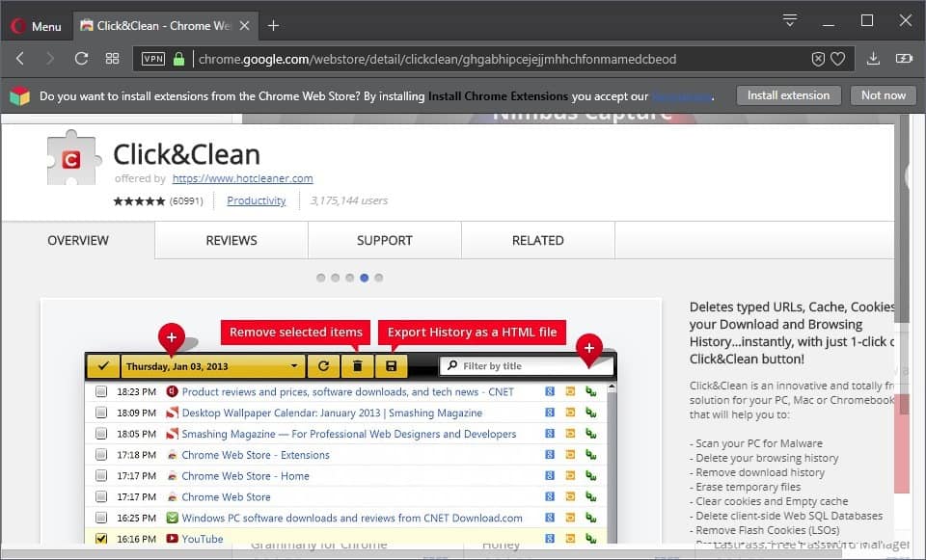Bookmark page with the heart icon
The width and height of the screenshot is (926, 560).
pos(838,59)
